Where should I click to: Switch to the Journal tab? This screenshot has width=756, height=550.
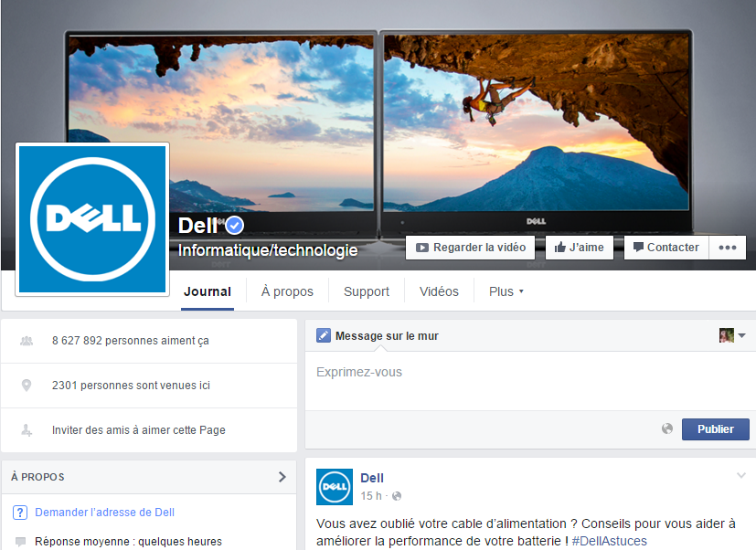(208, 291)
